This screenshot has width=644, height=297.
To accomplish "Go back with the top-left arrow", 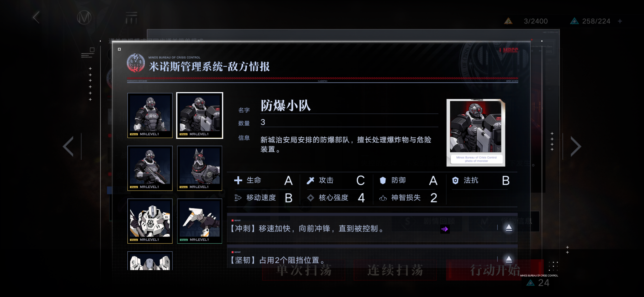I will tap(36, 18).
